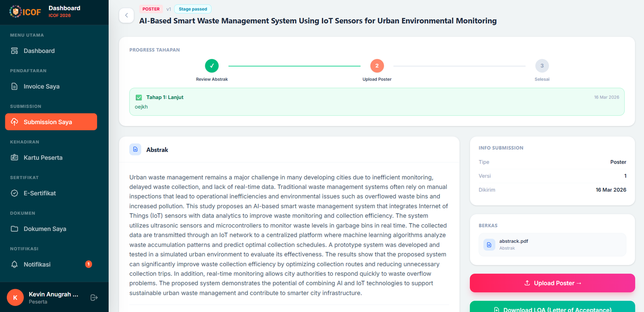Click the Upload Poster button

tap(552, 283)
